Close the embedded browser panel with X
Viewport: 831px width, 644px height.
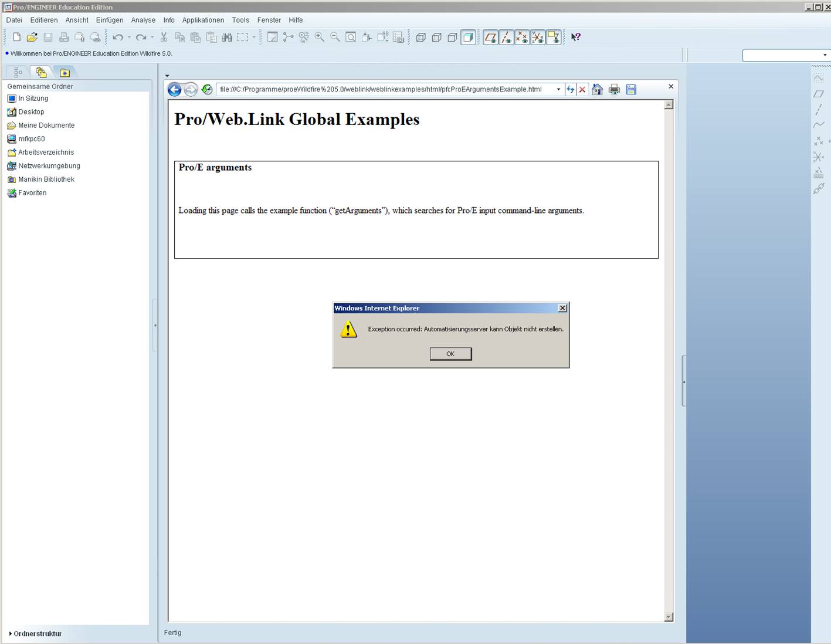[671, 86]
